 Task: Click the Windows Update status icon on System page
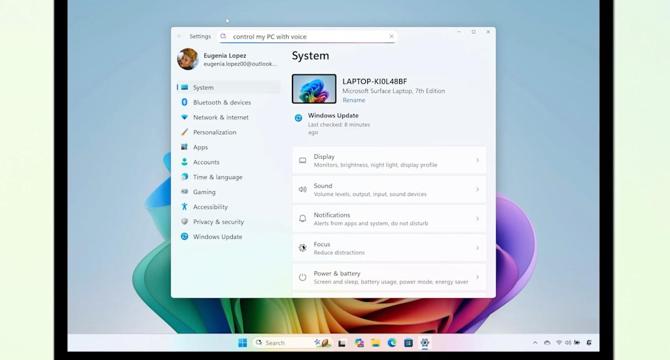pyautogui.click(x=299, y=118)
